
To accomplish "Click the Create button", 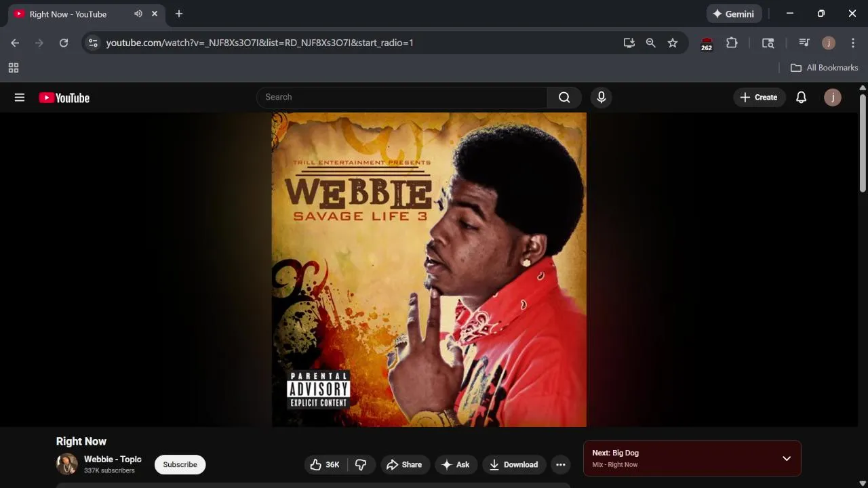I will pyautogui.click(x=759, y=97).
